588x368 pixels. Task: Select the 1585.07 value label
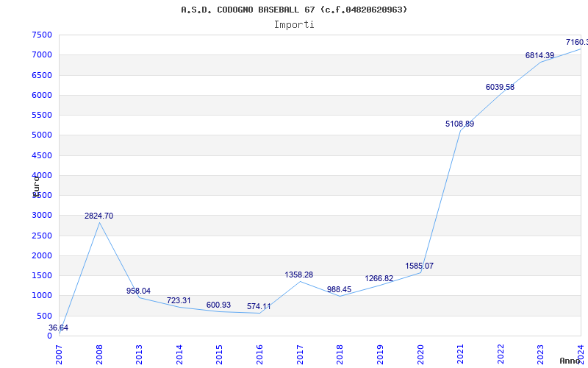[x=419, y=266]
